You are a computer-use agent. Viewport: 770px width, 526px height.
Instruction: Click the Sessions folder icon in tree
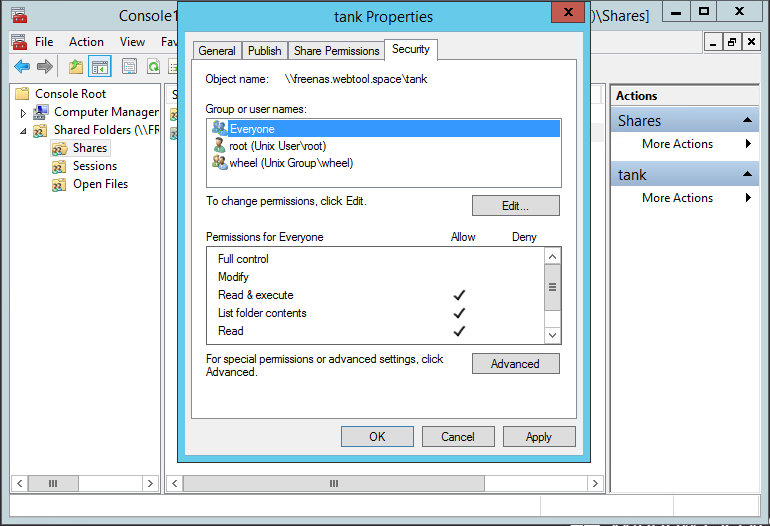(59, 166)
